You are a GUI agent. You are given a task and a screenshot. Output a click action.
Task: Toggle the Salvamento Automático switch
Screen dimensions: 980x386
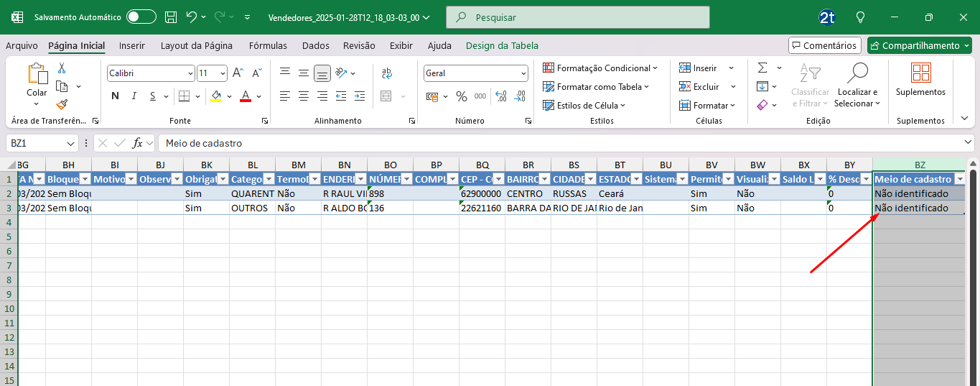[141, 17]
